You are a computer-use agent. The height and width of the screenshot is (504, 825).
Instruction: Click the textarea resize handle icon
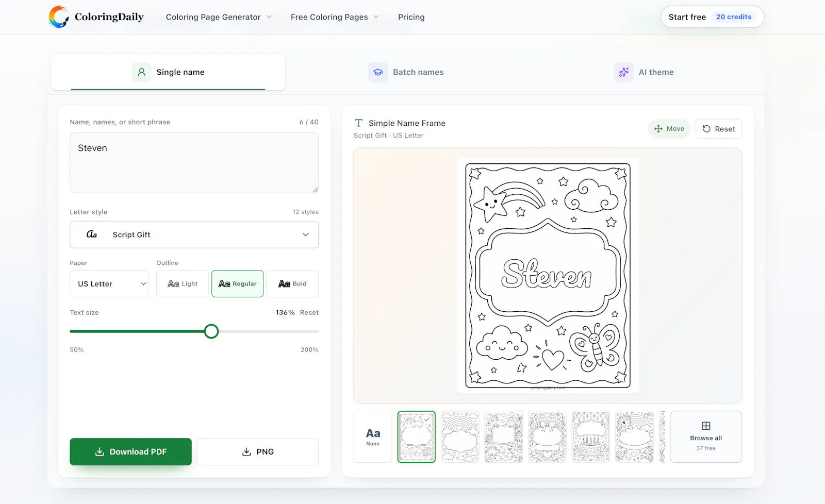tap(315, 190)
